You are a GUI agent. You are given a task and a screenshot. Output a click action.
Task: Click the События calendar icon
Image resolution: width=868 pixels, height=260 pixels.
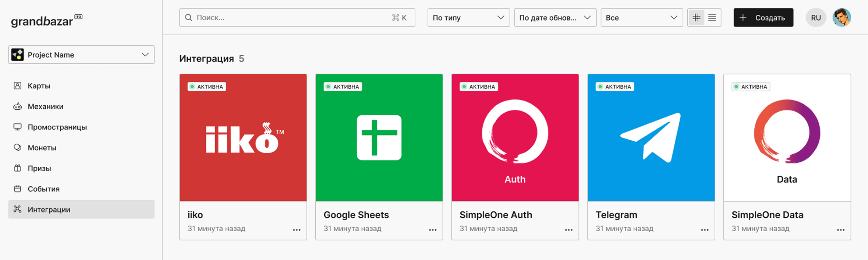(17, 189)
